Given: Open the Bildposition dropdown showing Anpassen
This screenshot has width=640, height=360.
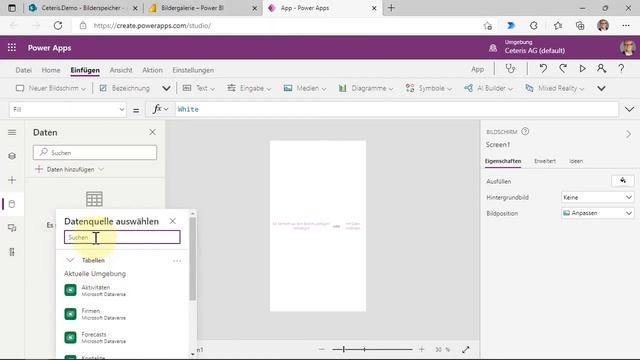Looking at the screenshot, I should click(x=598, y=213).
